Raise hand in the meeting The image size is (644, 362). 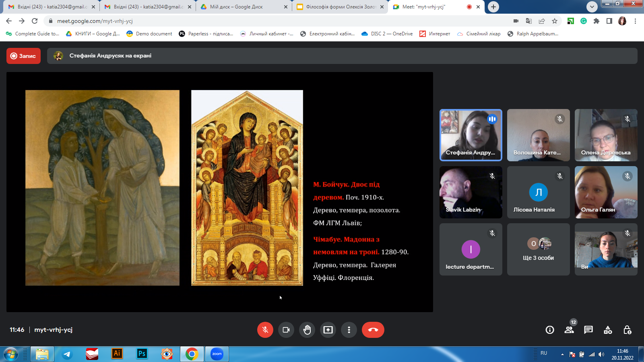(x=307, y=330)
